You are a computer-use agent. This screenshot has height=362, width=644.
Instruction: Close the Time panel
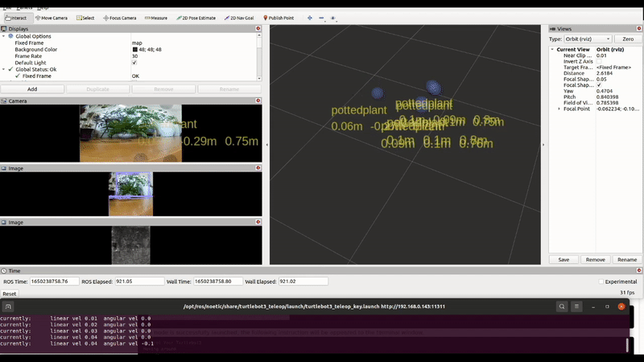tap(639, 270)
